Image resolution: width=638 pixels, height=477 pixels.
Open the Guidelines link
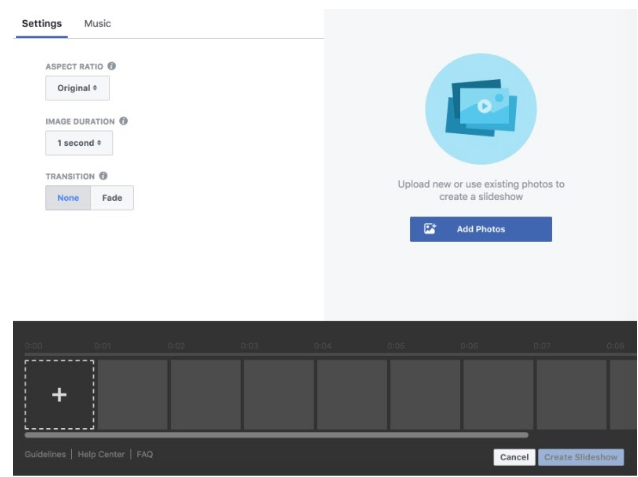[x=45, y=454]
